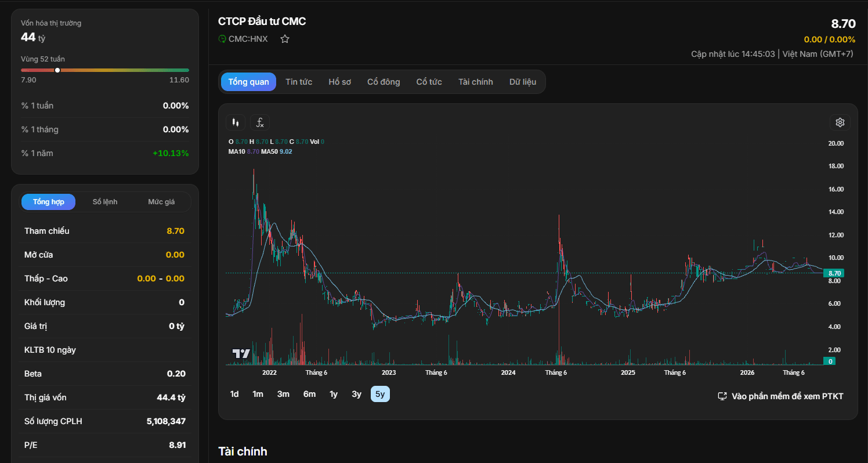The width and height of the screenshot is (868, 463).
Task: Click the TradingView logo on chart
Action: coord(241,353)
